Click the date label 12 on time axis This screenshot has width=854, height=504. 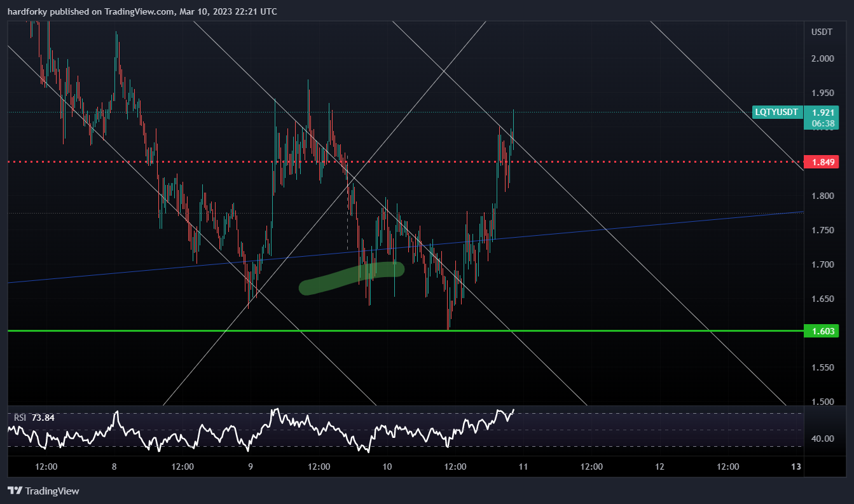pos(660,466)
